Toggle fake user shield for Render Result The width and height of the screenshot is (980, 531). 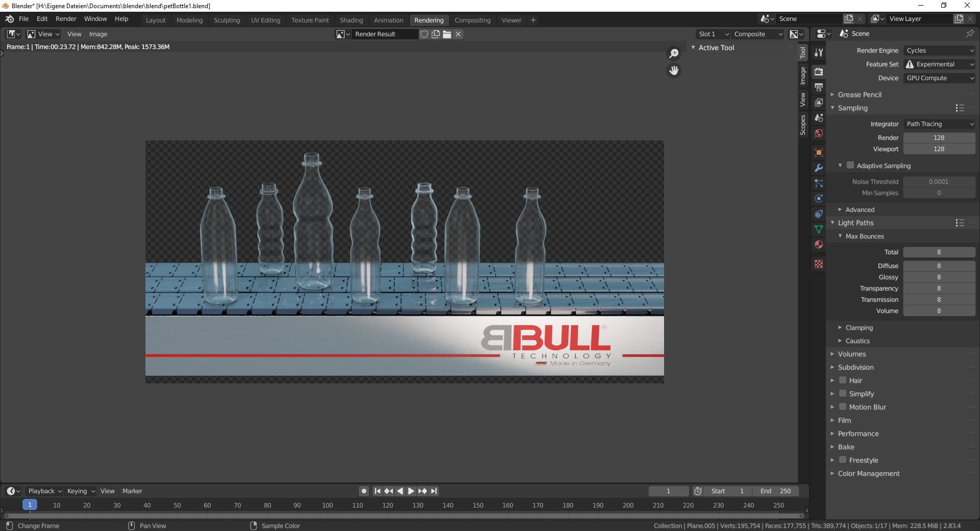[424, 34]
